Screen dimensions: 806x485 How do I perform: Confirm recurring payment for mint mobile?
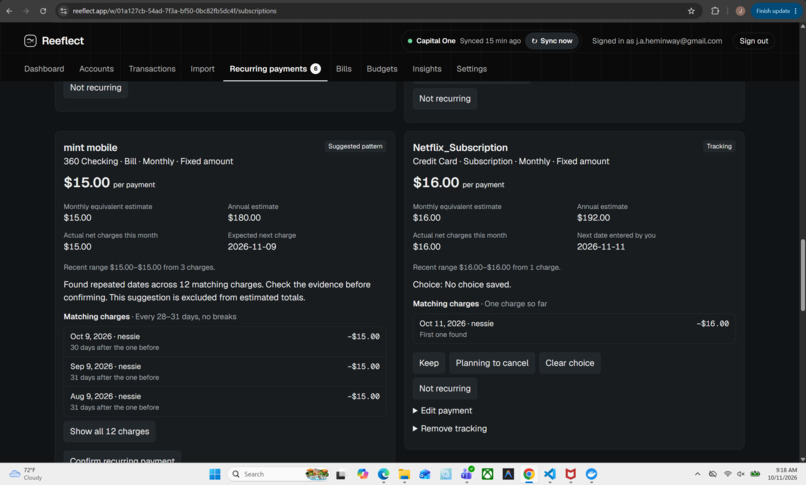(x=122, y=458)
